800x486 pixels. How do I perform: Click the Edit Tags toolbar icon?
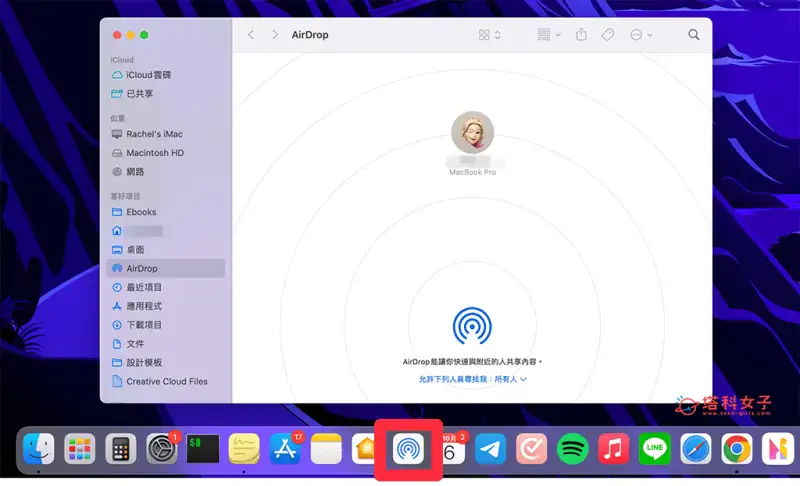coord(607,35)
